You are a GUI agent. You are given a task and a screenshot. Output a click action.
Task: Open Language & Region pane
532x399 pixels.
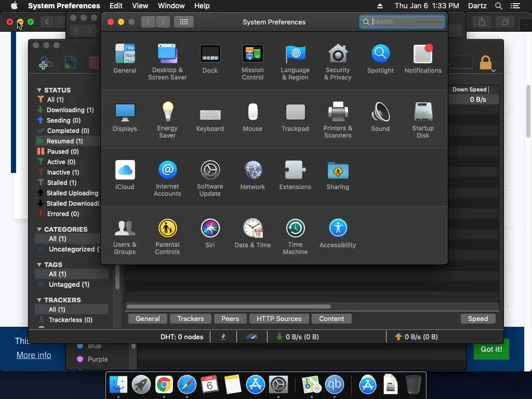[295, 62]
